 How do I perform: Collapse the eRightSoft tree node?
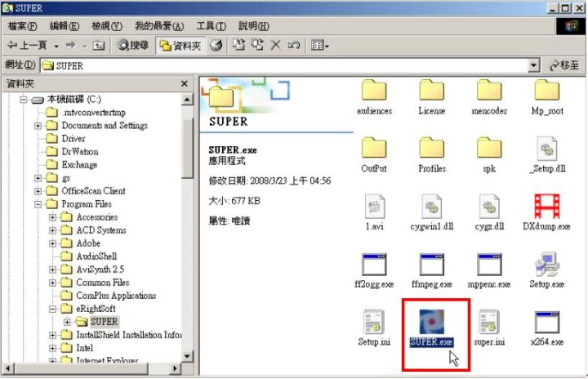tap(52, 309)
